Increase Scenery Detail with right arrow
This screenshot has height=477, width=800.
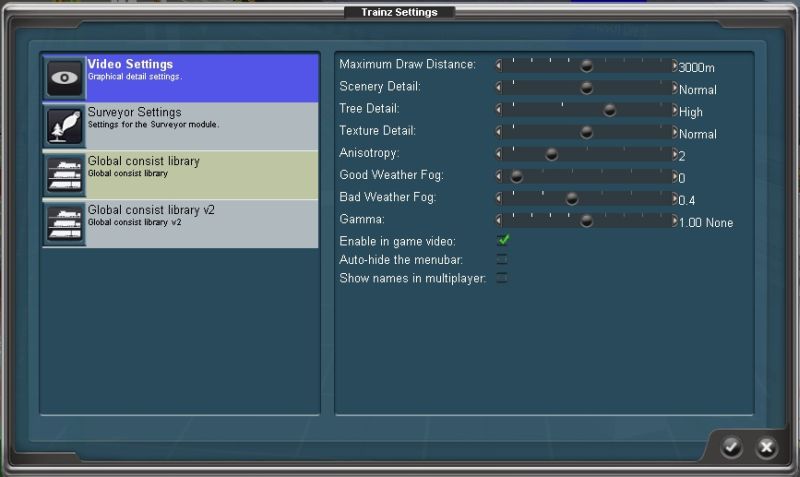tap(674, 88)
